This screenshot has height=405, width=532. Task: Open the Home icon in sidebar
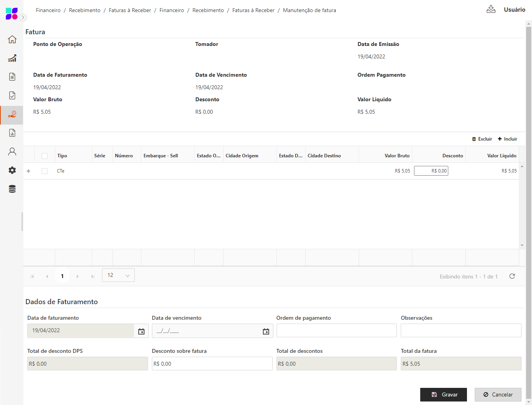click(x=12, y=39)
